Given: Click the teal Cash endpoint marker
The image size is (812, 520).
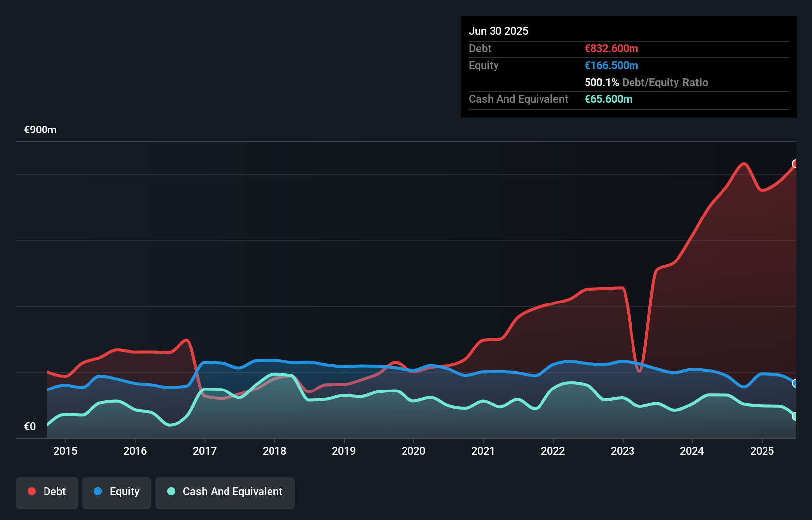Looking at the screenshot, I should [795, 416].
